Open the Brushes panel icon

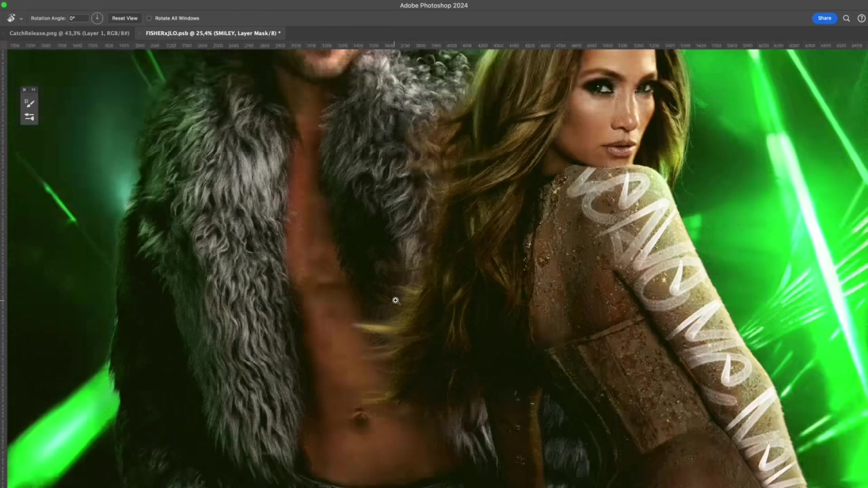pos(29,117)
